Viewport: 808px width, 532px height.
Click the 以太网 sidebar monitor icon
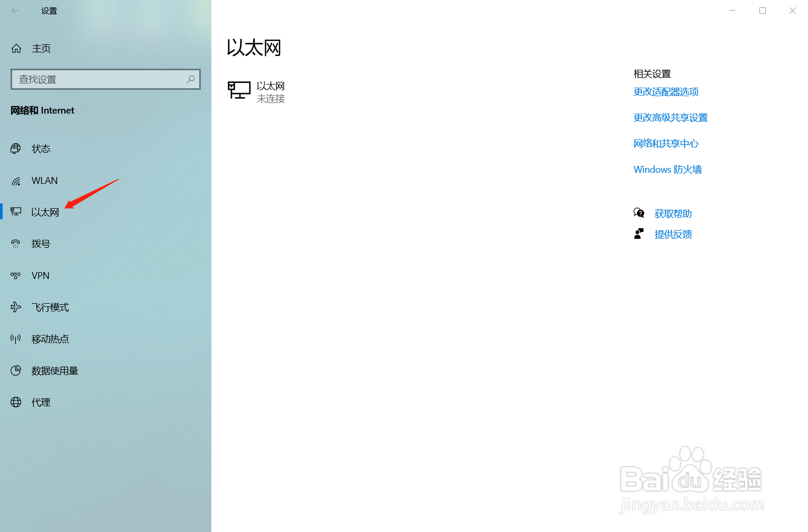(x=16, y=212)
